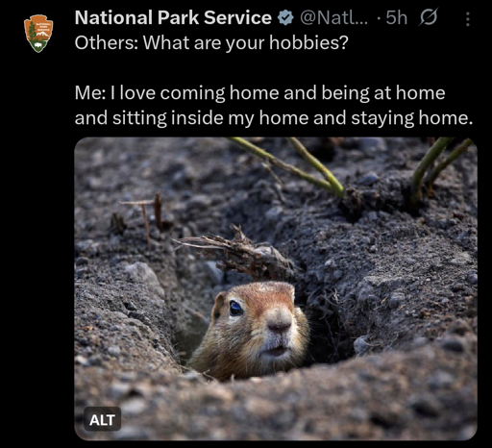Image resolution: width=492 pixels, height=448 pixels.
Task: Click the squirrel's eye in image
Action: tap(236, 309)
